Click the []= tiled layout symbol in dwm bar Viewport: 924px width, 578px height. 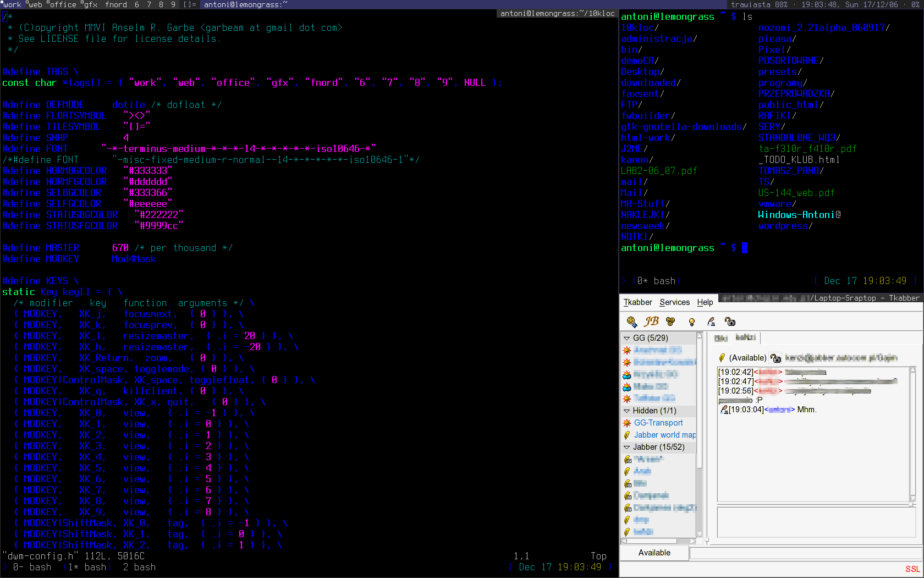(x=190, y=4)
